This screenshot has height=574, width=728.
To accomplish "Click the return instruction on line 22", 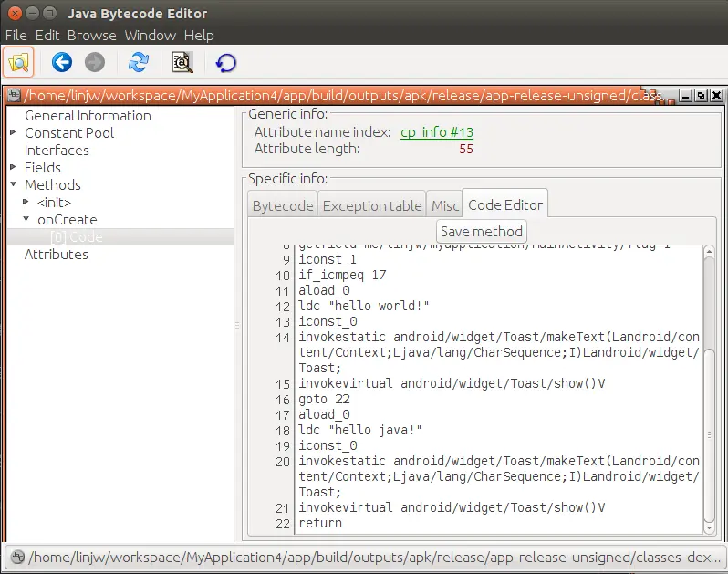I will [320, 523].
